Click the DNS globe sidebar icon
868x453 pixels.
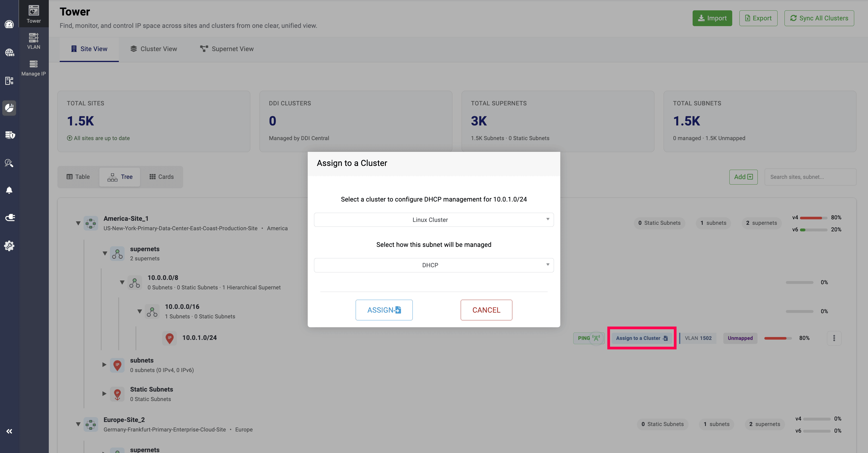9,53
